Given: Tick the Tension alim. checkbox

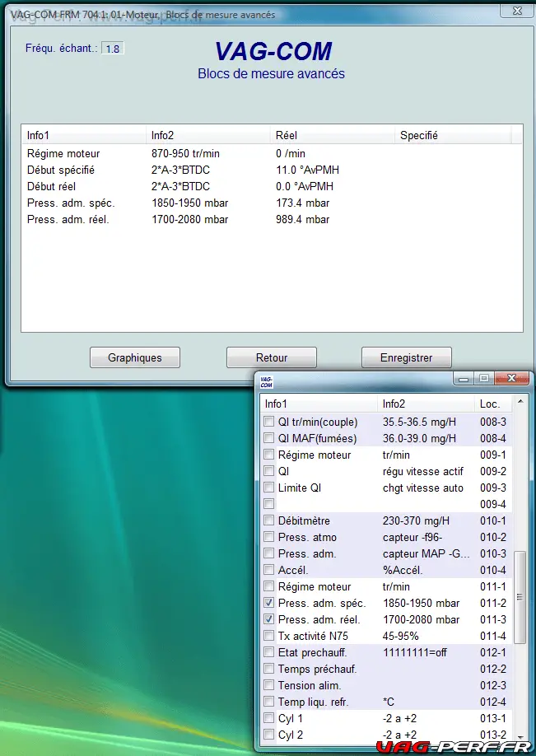Looking at the screenshot, I should click(x=269, y=685).
